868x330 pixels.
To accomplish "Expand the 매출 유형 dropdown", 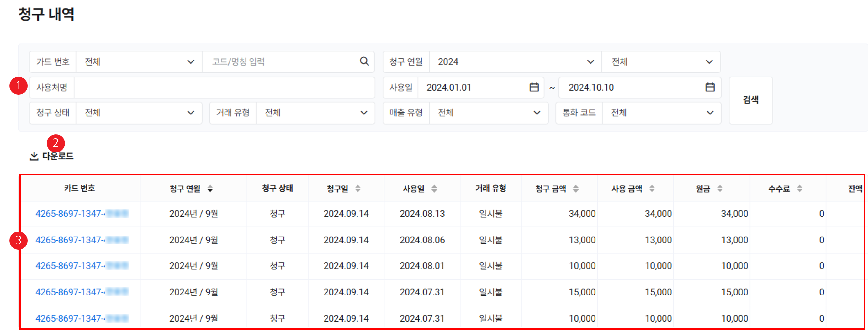I will tap(488, 113).
